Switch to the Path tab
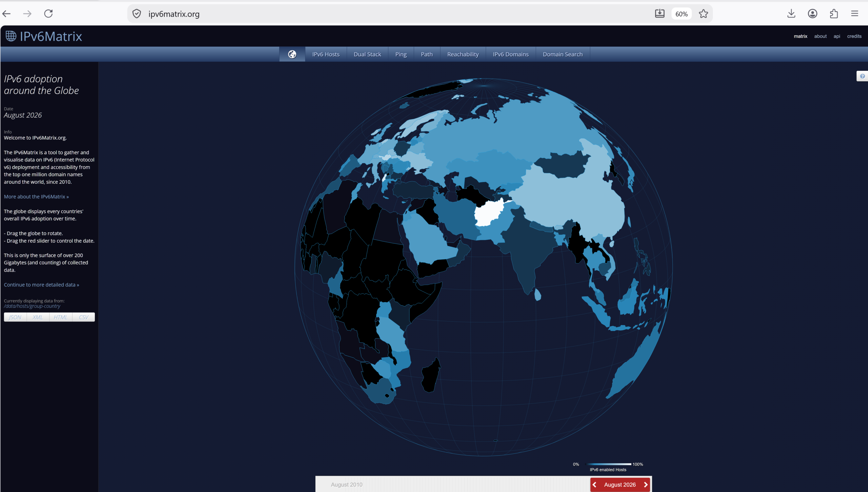This screenshot has width=868, height=492. click(427, 54)
